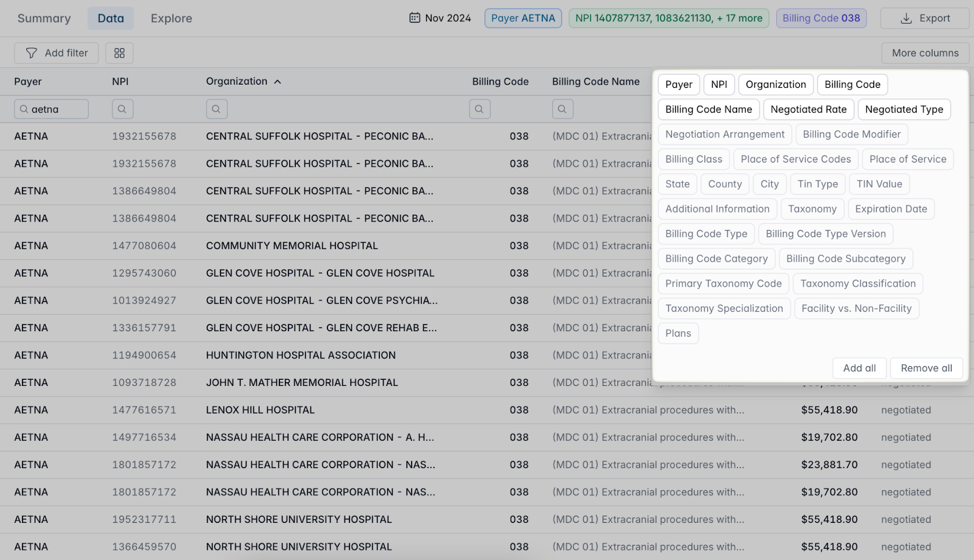The width and height of the screenshot is (974, 560).
Task: Click the Remove all button
Action: [x=926, y=368]
